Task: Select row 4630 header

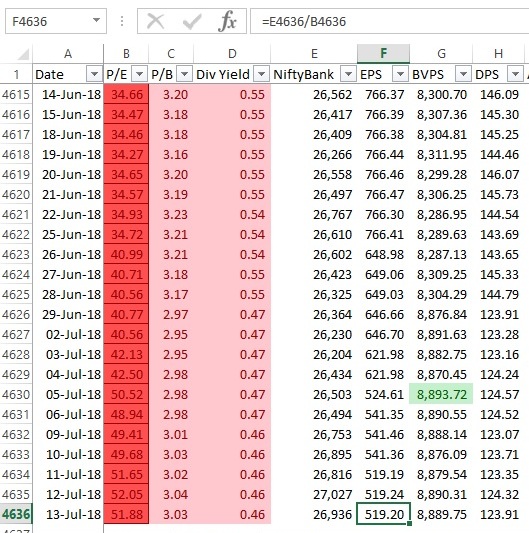Action: click(x=16, y=395)
